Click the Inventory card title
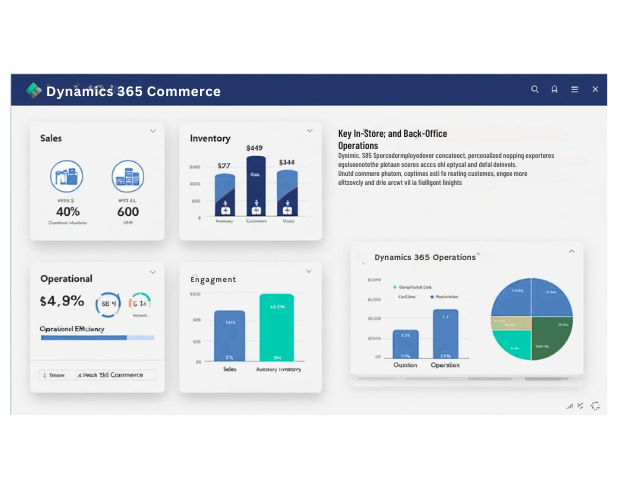 click(x=210, y=139)
